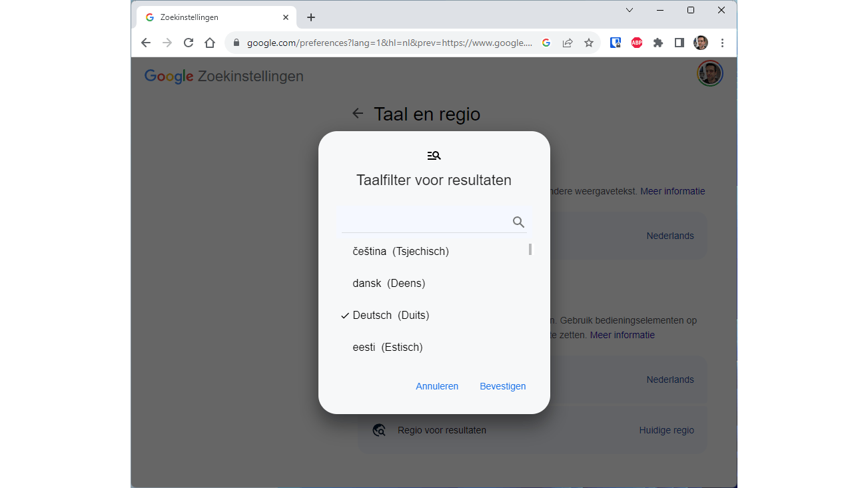Toggle the browser side panel icon
Viewport: 868px width, 488px height.
pos(679,43)
